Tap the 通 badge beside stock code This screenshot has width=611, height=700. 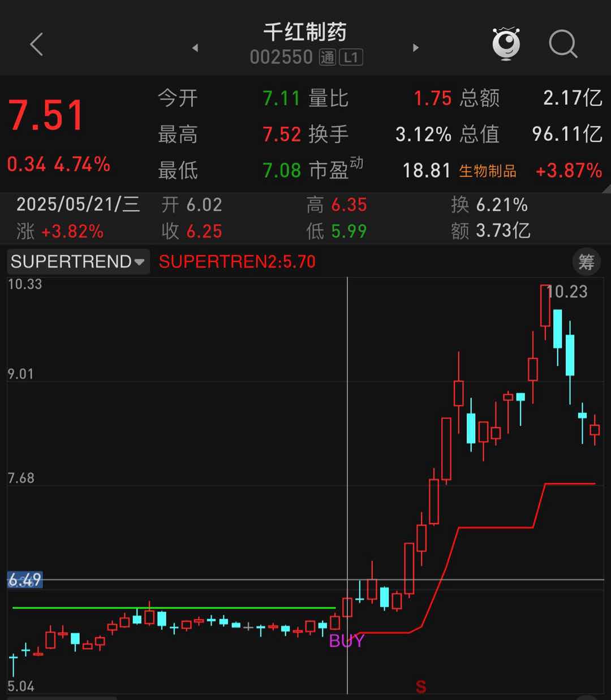click(x=328, y=57)
